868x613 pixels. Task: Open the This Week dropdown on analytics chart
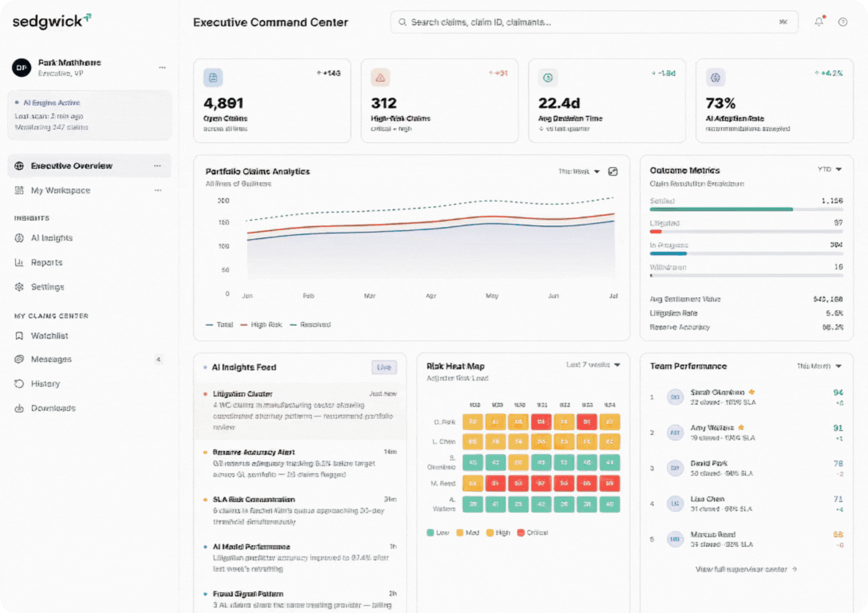[579, 172]
